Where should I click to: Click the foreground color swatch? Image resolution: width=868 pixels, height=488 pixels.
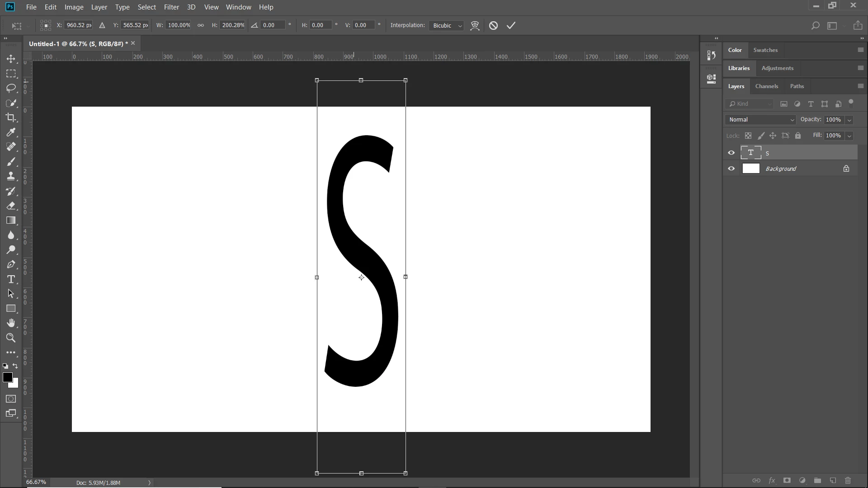[7, 378]
